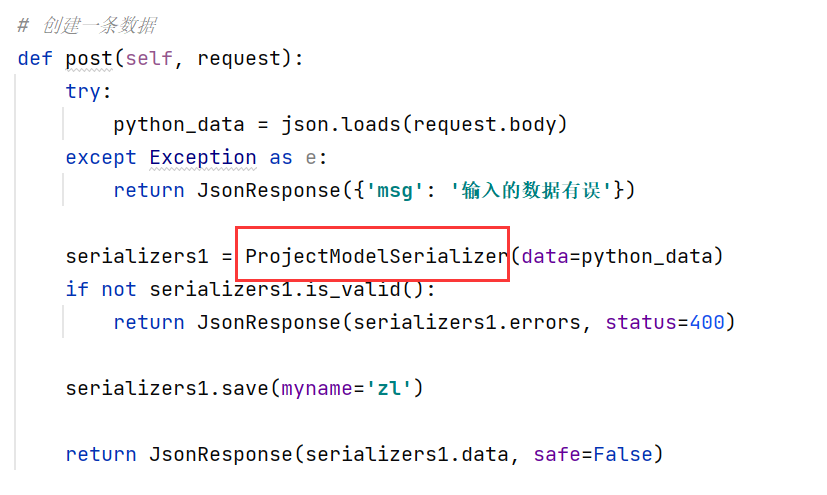
Task: Click the underlined Exception class
Action: click(x=203, y=158)
